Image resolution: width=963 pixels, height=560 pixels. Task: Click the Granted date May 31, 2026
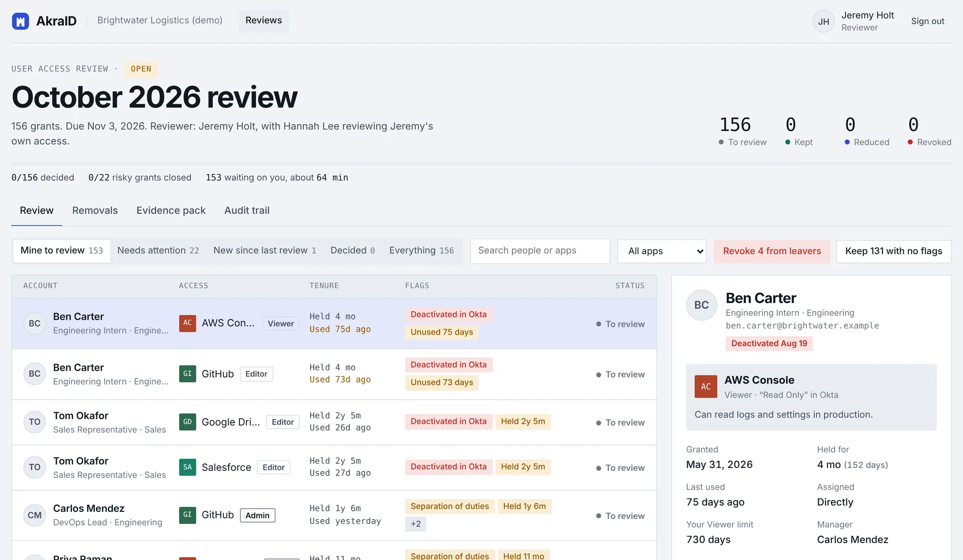coord(719,465)
